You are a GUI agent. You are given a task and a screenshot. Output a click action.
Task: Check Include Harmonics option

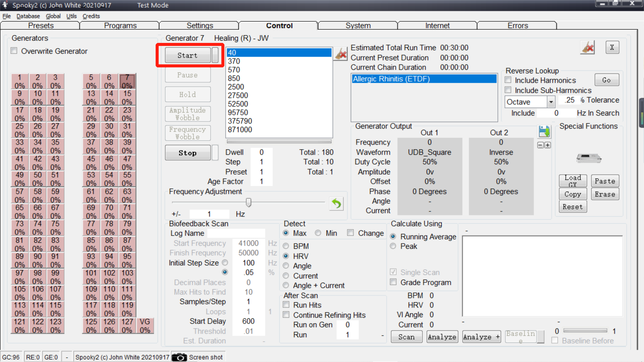pos(508,80)
